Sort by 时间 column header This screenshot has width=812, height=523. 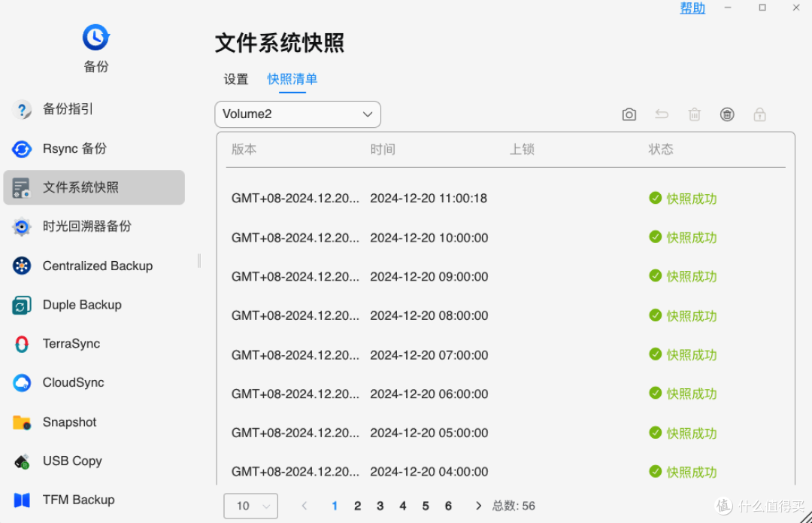383,149
